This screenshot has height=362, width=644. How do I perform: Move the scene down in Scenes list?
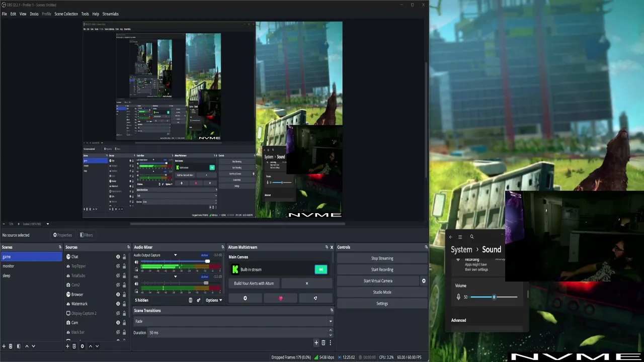pyautogui.click(x=33, y=346)
